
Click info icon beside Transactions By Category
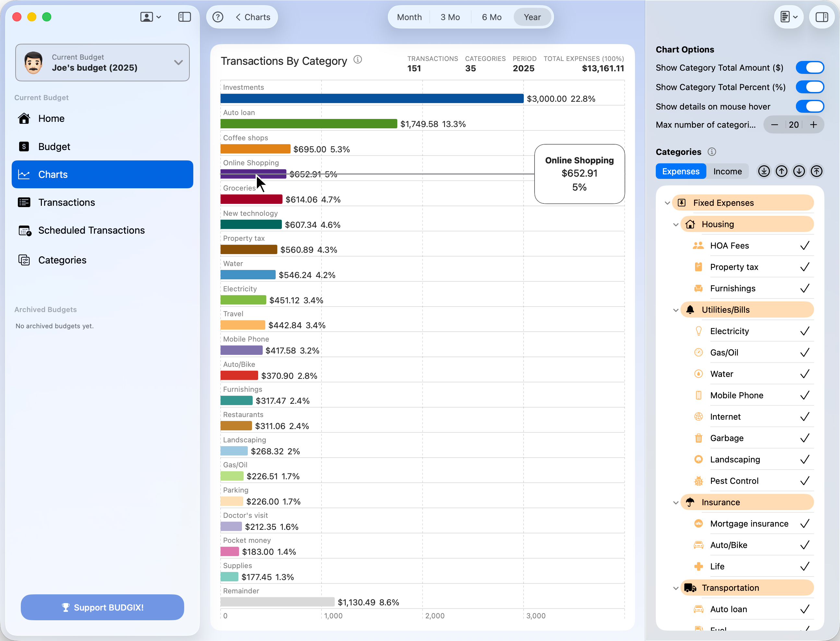(x=357, y=60)
